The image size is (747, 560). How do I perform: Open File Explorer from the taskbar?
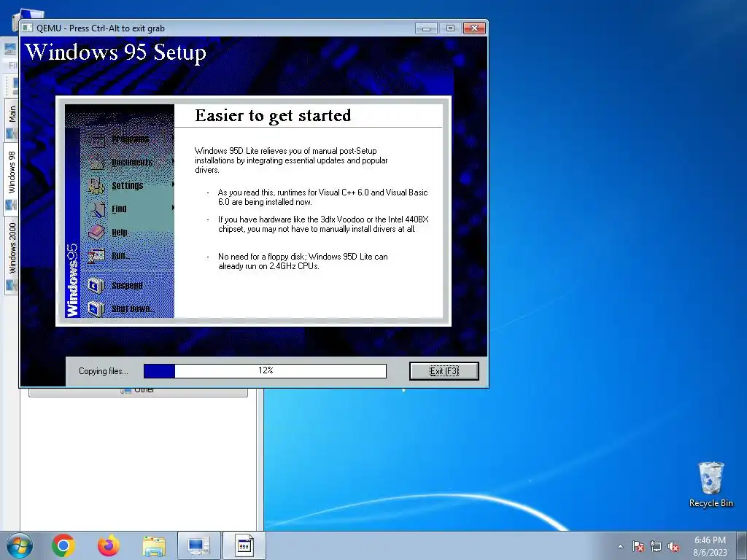(154, 546)
